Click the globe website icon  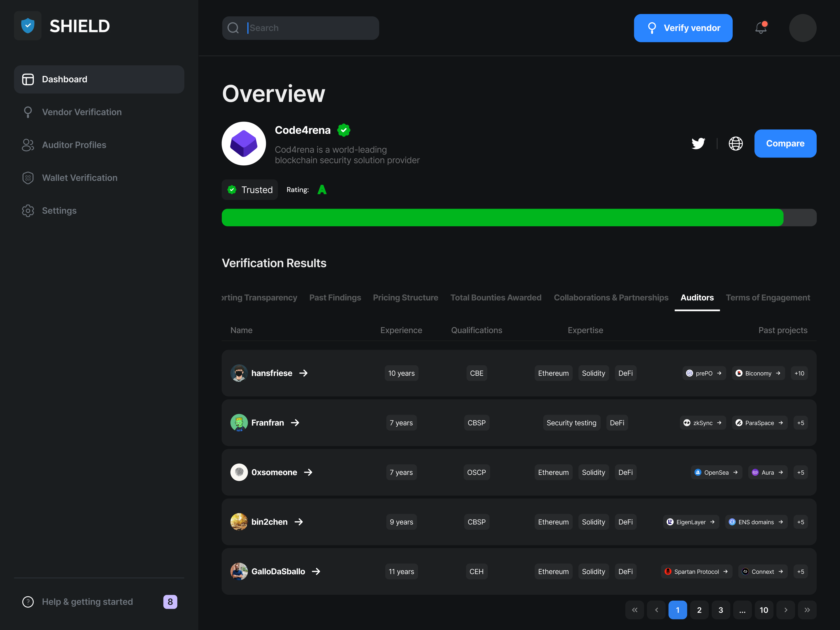click(736, 144)
